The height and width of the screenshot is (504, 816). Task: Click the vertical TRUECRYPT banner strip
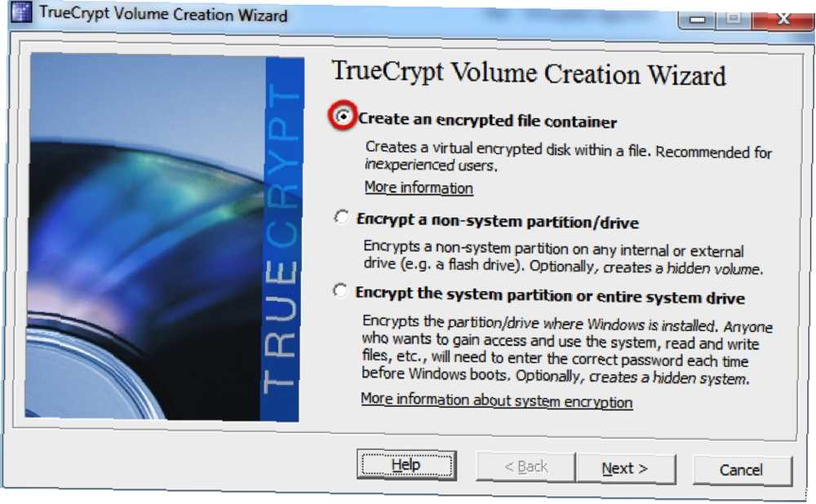282,239
